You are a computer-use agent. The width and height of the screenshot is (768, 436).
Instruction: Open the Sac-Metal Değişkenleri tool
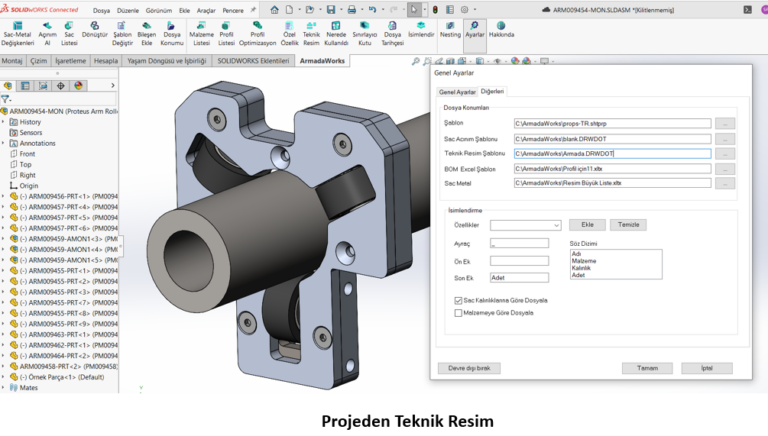tap(17, 27)
